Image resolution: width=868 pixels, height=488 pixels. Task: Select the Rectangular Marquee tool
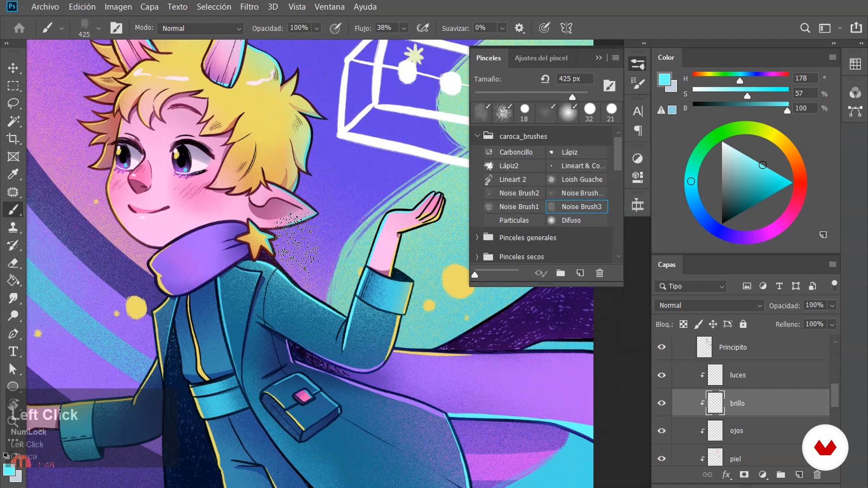tap(13, 86)
